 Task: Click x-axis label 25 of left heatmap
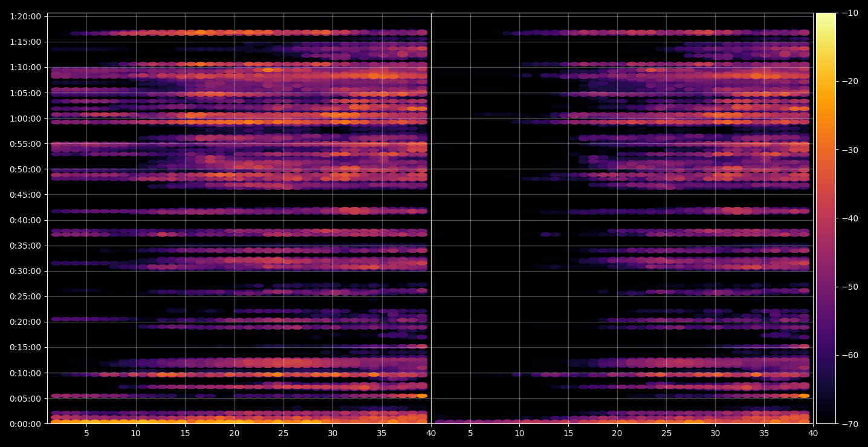point(283,433)
